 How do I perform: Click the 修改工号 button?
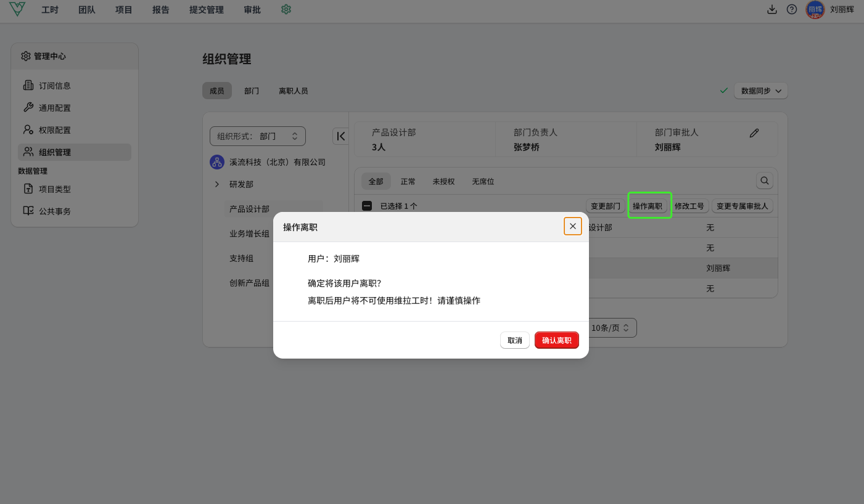tap(689, 206)
